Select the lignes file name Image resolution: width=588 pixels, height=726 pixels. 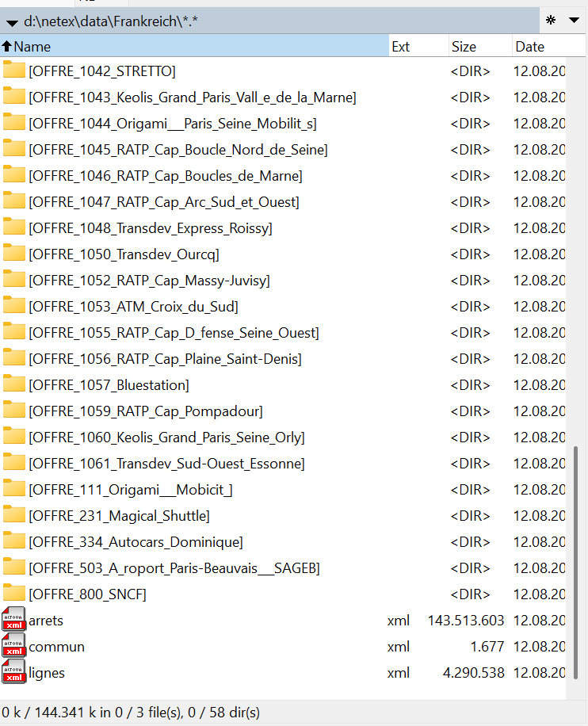click(47, 673)
